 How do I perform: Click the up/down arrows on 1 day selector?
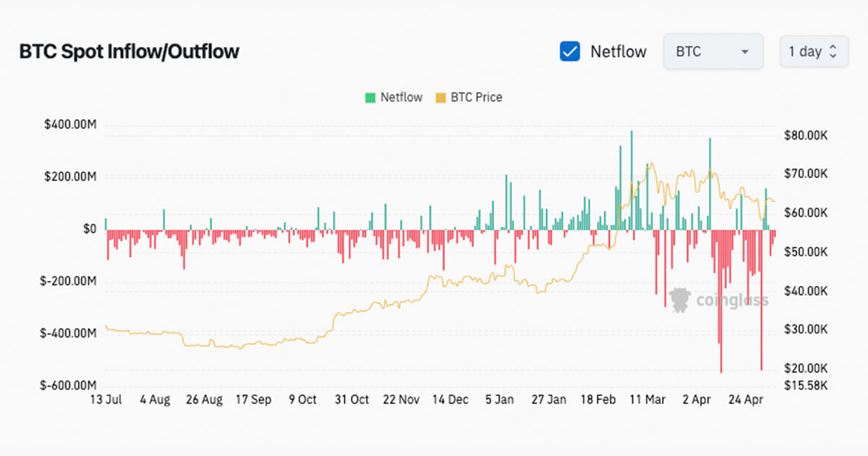(833, 51)
